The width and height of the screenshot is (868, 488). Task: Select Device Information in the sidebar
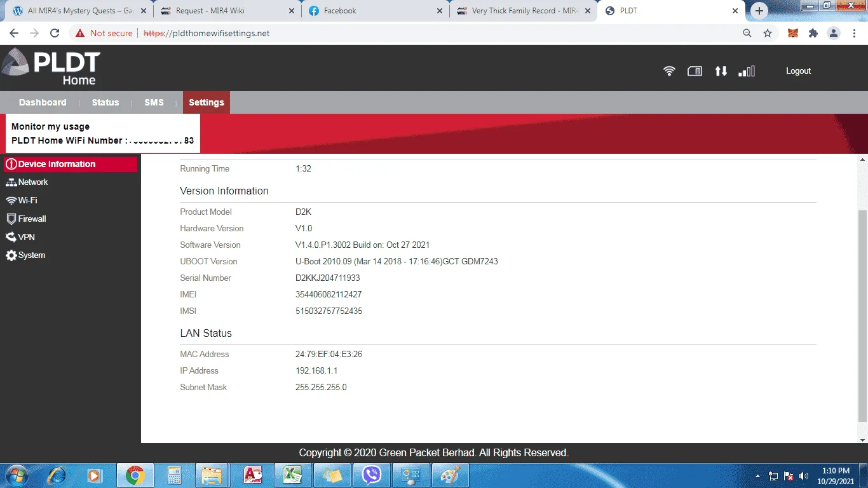pyautogui.click(x=71, y=164)
